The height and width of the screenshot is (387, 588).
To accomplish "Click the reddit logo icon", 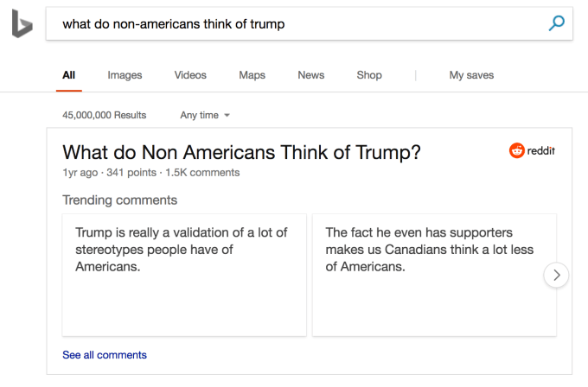I will [x=517, y=151].
